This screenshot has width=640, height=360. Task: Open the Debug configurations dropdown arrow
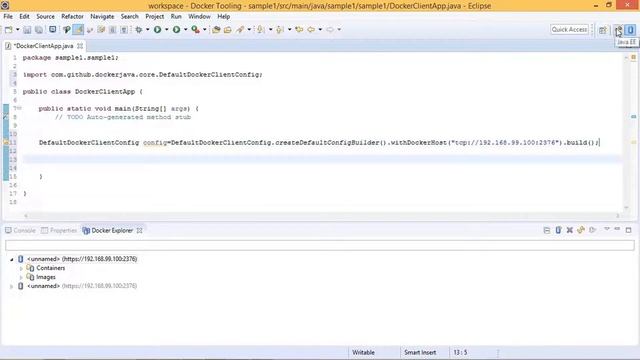148,29
